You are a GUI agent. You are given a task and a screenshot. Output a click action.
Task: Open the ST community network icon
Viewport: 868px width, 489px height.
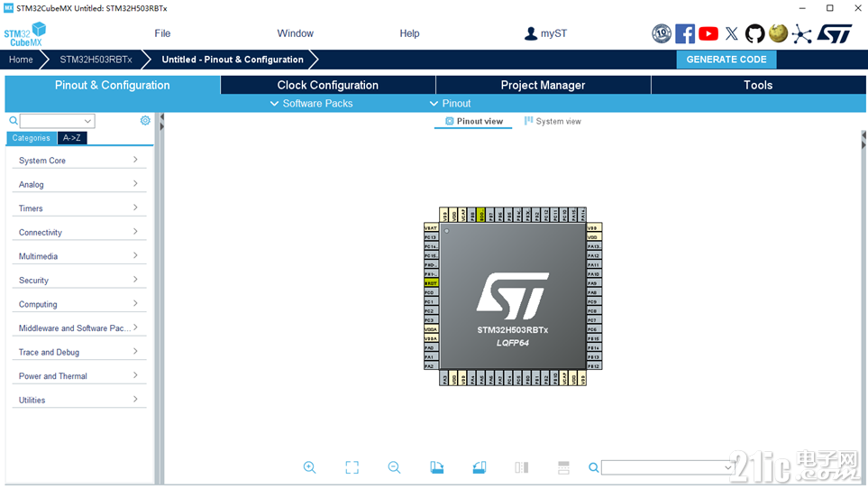tap(801, 33)
